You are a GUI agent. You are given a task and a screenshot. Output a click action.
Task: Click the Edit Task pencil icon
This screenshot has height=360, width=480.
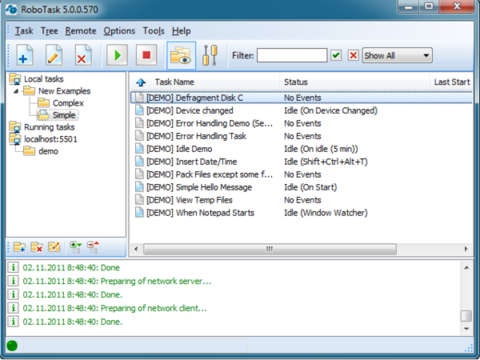[54, 55]
